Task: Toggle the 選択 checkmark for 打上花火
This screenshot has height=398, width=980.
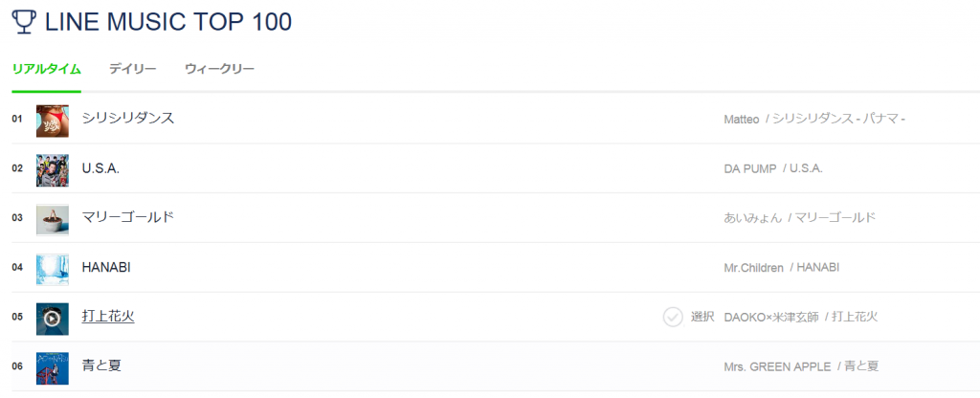Action: point(673,317)
